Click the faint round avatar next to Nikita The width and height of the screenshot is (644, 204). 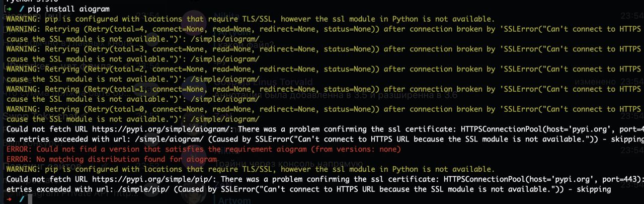194,20
